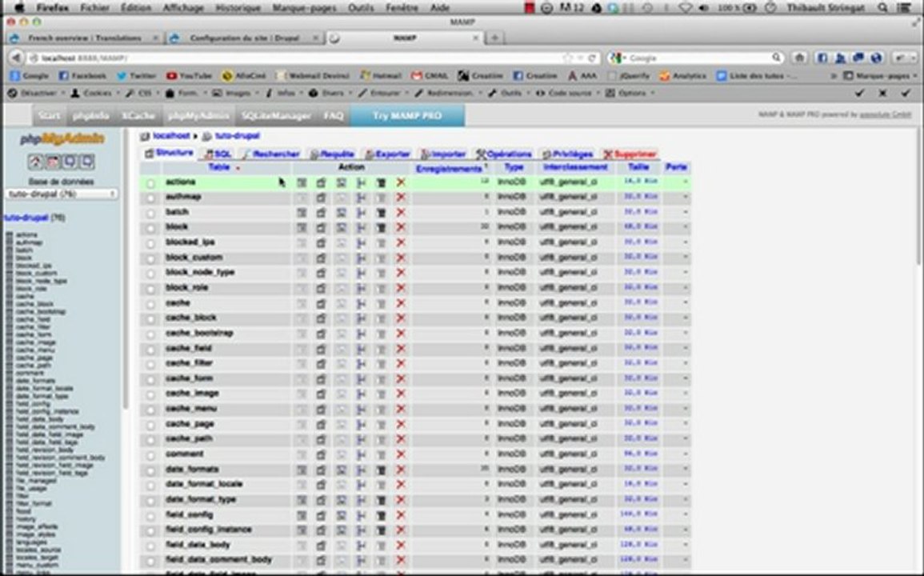
Task: Drop the actions table red X
Action: click(x=402, y=182)
